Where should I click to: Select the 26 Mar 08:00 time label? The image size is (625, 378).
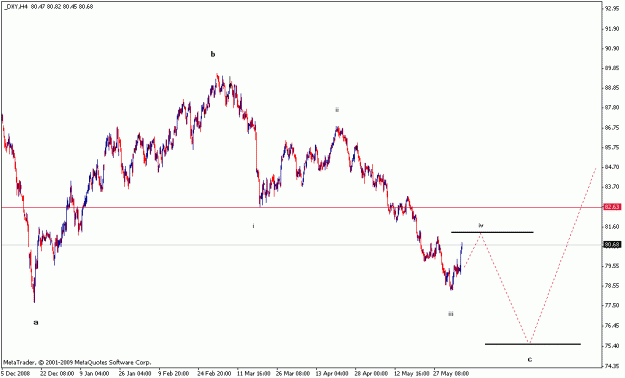(293, 374)
